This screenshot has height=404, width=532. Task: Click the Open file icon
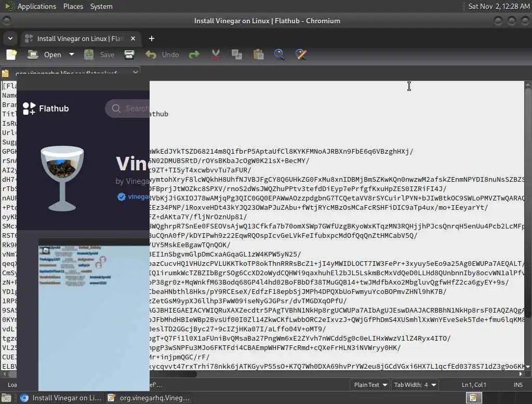(x=33, y=55)
